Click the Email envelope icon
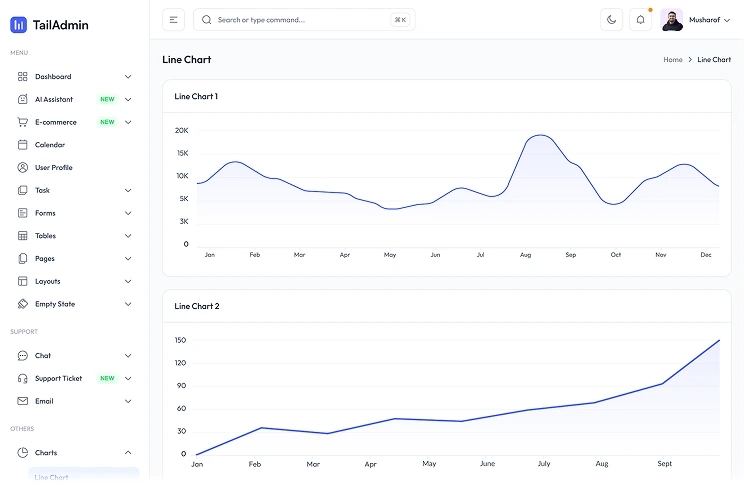The image size is (744, 496). [x=22, y=401]
